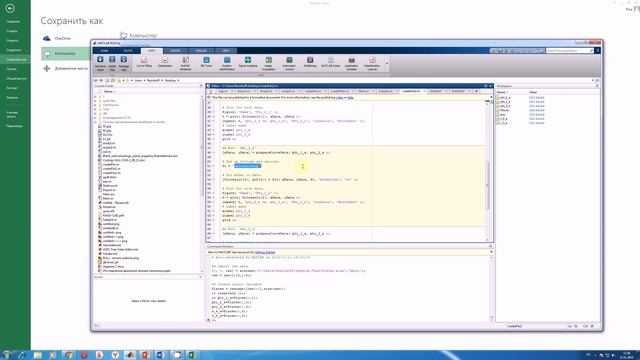Open the publishing video link
Viewport: 640px width, 360px height.
[340, 98]
